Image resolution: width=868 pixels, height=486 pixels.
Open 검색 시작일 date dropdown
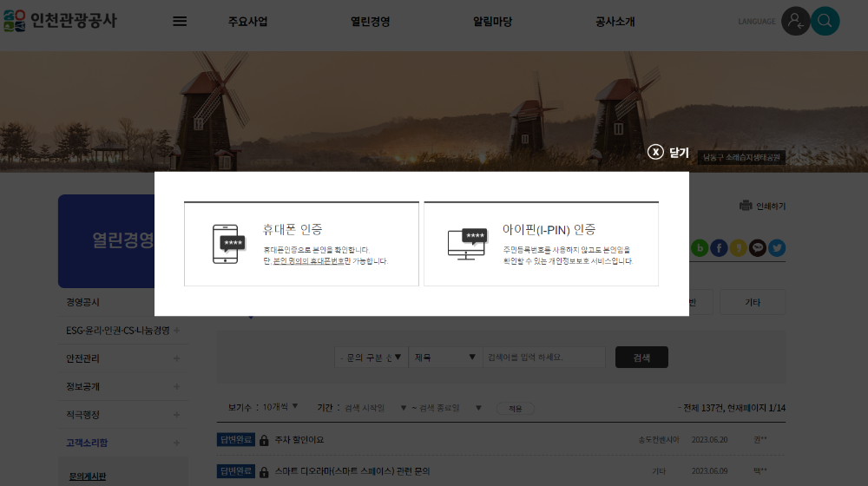375,408
